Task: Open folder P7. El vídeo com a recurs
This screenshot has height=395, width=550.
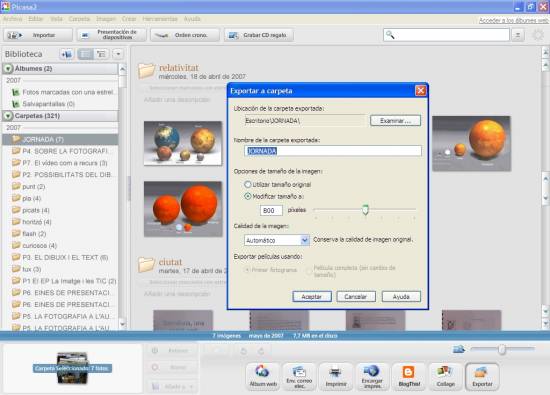Action: tap(60, 163)
